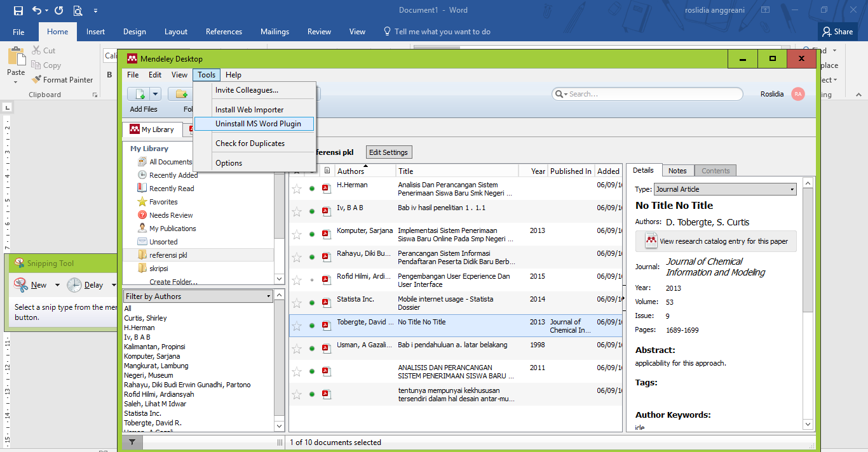Click the Edit Settings button
868x452 pixels.
389,152
